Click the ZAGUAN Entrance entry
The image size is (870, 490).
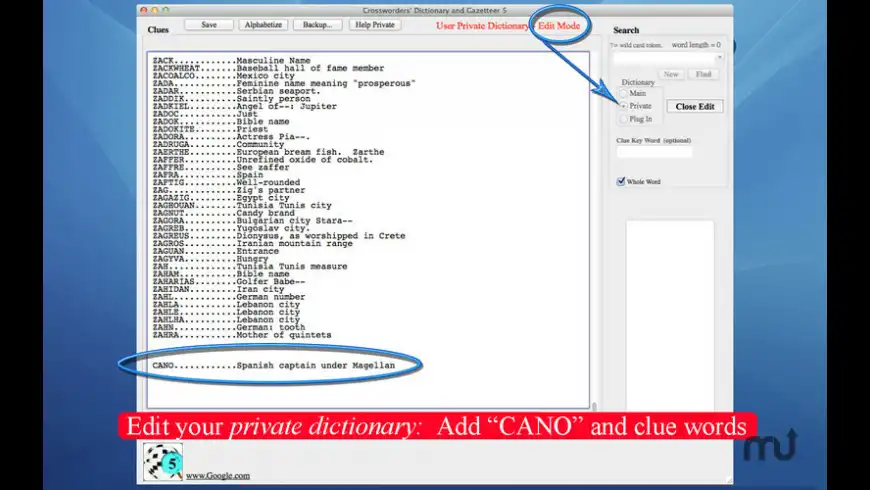(x=216, y=251)
